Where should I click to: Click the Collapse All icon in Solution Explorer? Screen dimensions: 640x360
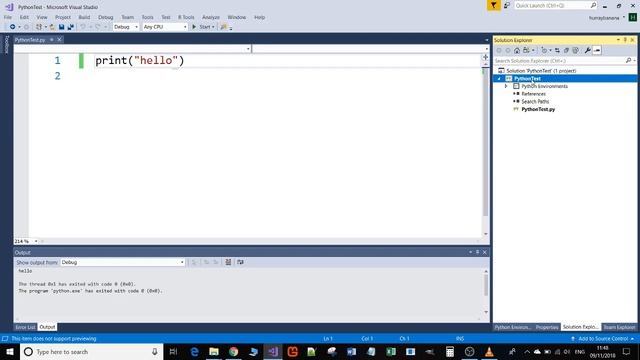(566, 50)
